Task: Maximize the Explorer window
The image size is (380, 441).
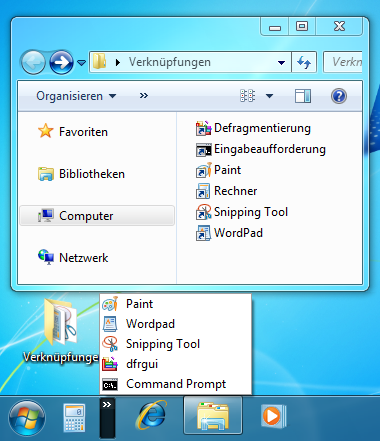Action: click(x=302, y=26)
